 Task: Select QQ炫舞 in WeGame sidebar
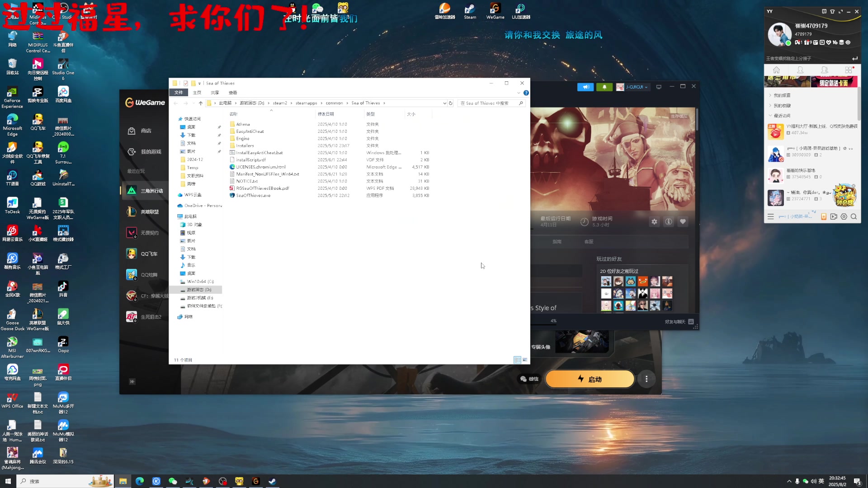tap(142, 275)
